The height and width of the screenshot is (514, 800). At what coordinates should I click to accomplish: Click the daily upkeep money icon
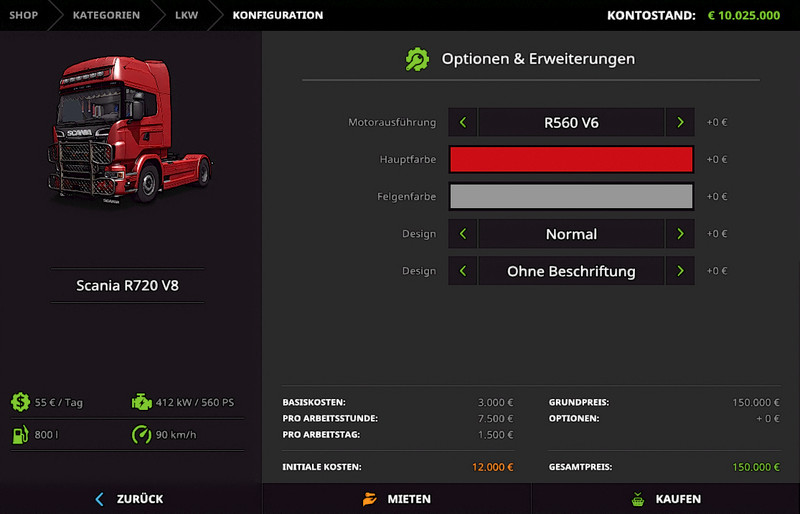(19, 402)
